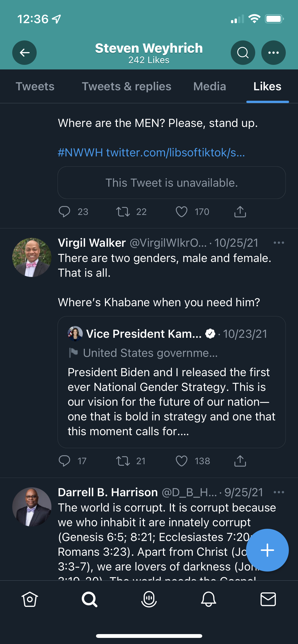The image size is (298, 644).
Task: Open the quoted Vice President tweet
Action: (172, 382)
